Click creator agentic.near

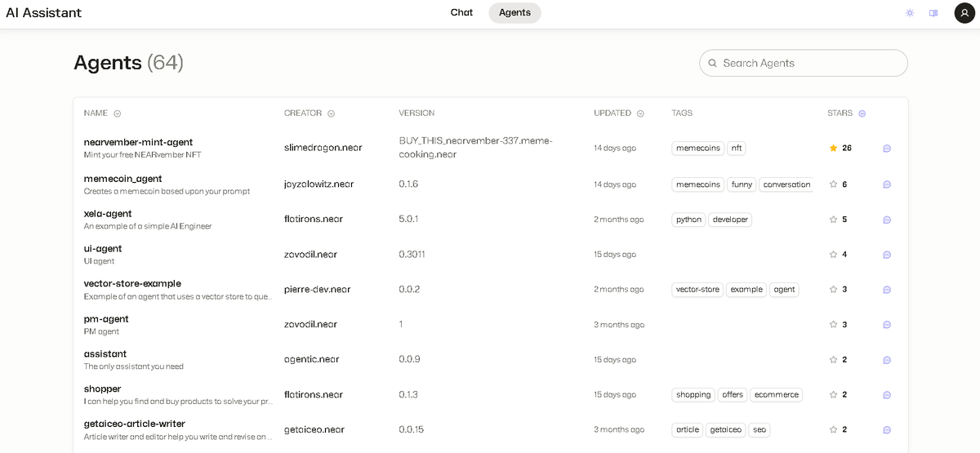point(312,360)
